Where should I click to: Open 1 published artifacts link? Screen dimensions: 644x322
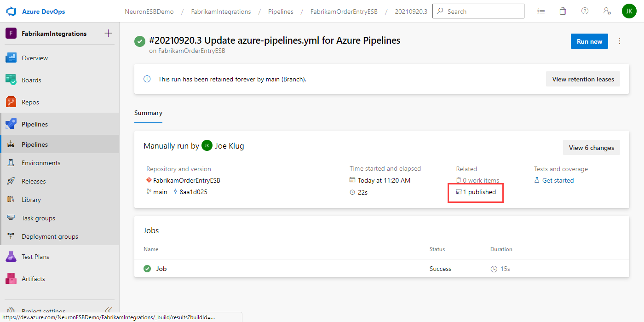[479, 192]
